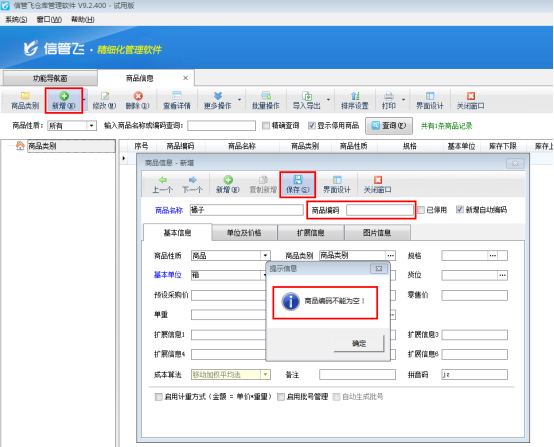
Task: Open 排序设置 in the toolbar
Action: tap(354, 100)
